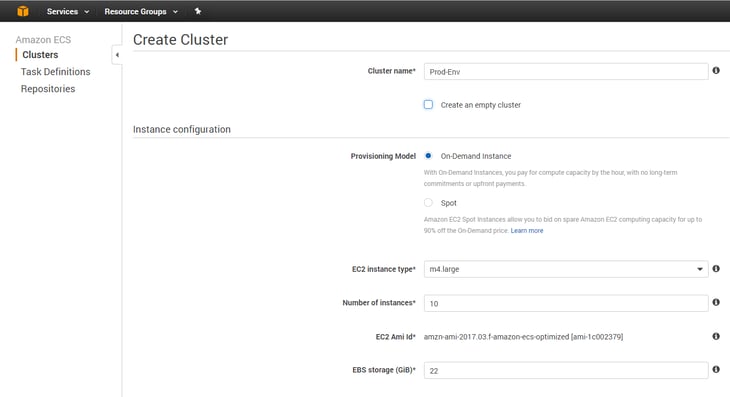Expand the Resource Groups menu

click(141, 11)
